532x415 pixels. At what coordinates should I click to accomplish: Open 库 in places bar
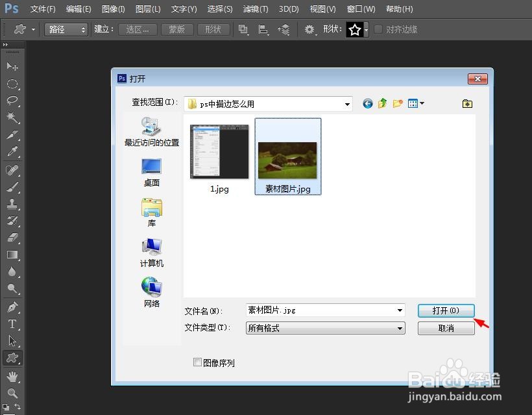pyautogui.click(x=152, y=212)
